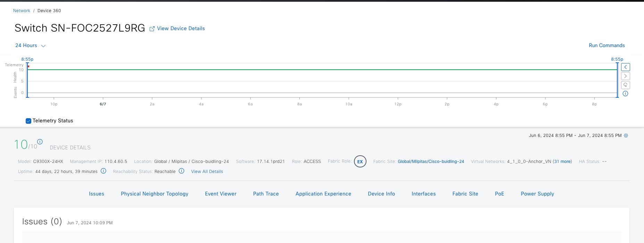Switch to Physical Neighbor Topology tab
The width and height of the screenshot is (644, 243).
click(155, 194)
